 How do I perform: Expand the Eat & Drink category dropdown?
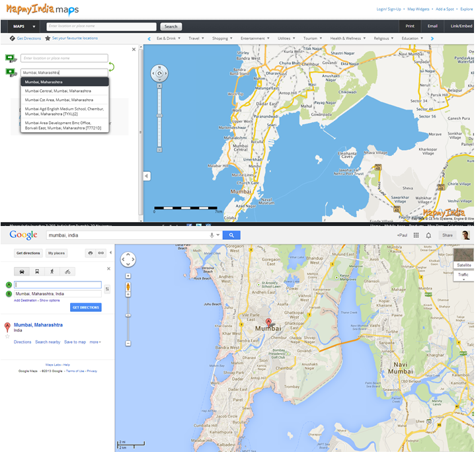(x=169, y=38)
